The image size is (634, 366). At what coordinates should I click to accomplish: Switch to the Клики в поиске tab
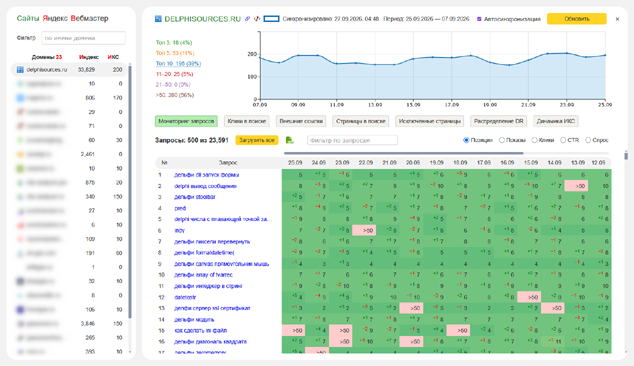247,121
